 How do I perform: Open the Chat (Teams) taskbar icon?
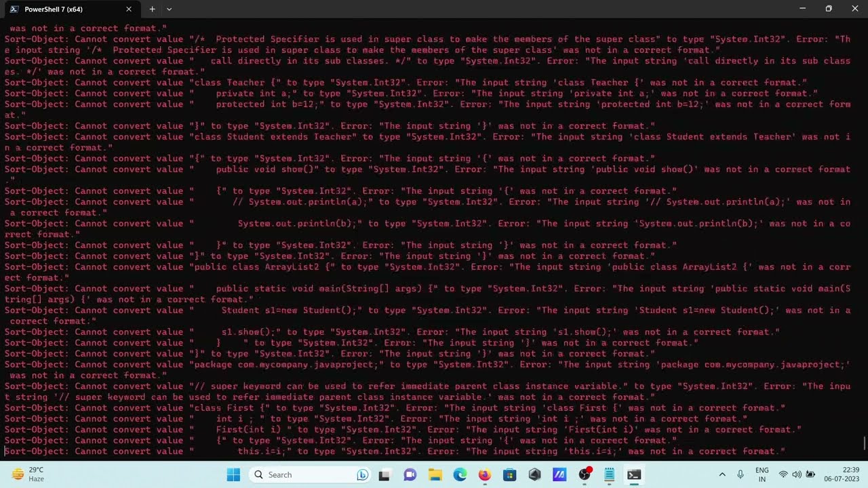pos(410,474)
